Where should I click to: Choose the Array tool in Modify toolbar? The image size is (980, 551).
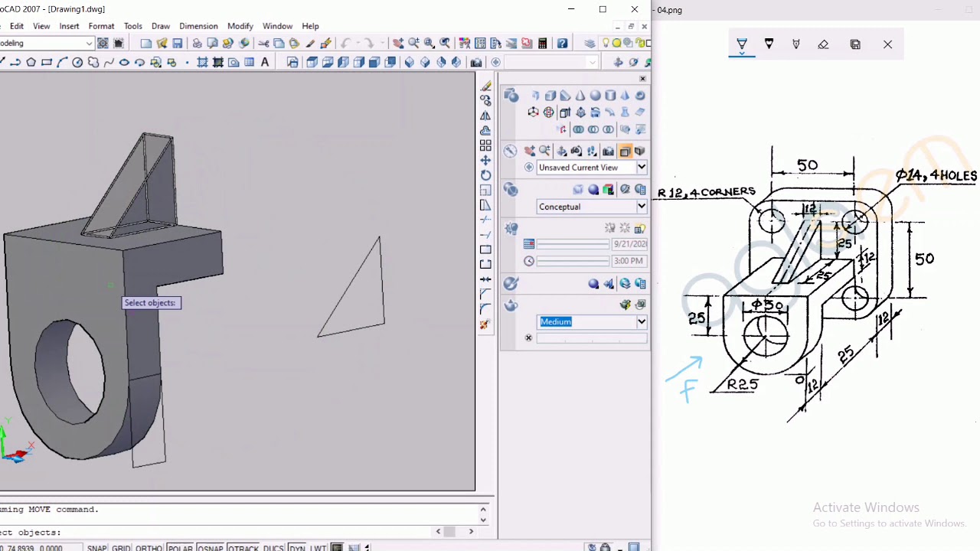click(x=485, y=145)
